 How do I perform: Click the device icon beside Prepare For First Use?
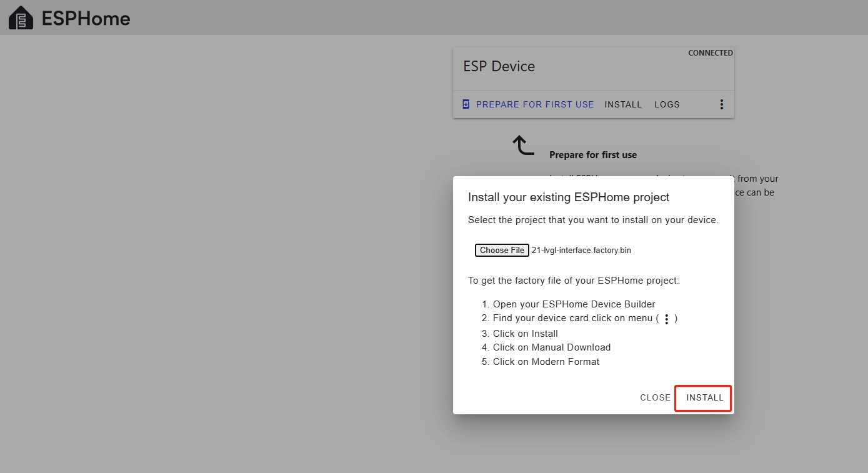click(466, 104)
